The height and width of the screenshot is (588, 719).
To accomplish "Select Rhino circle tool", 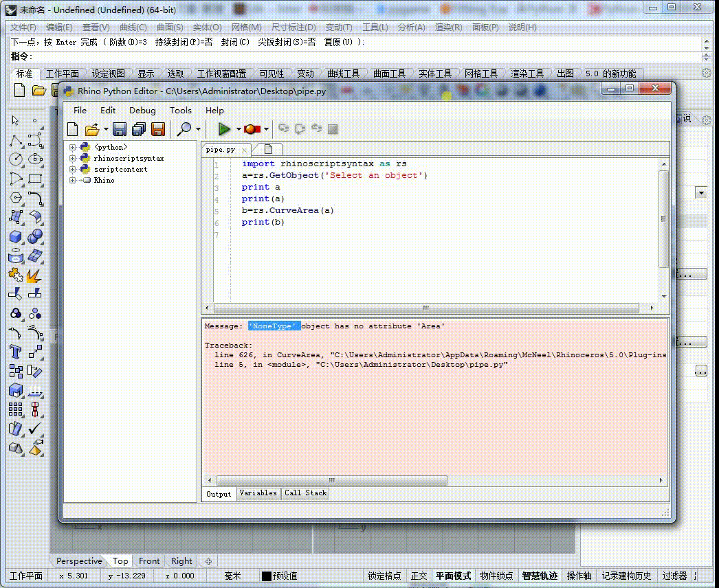I will (16, 159).
